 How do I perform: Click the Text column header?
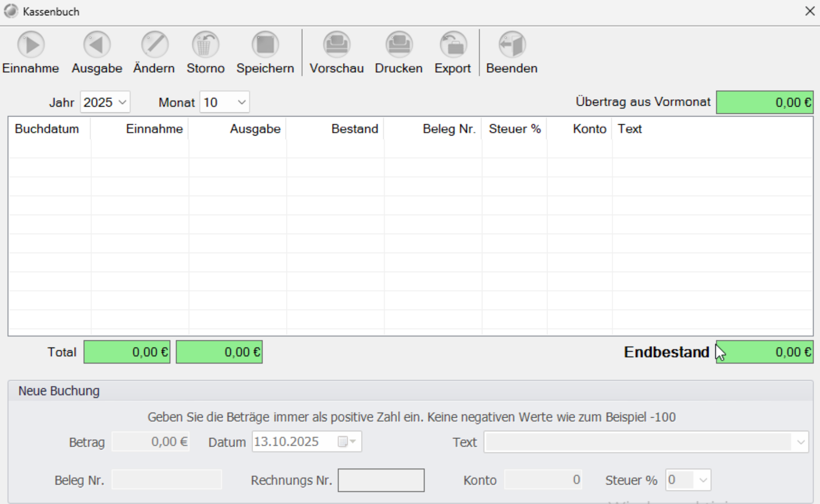coord(712,129)
